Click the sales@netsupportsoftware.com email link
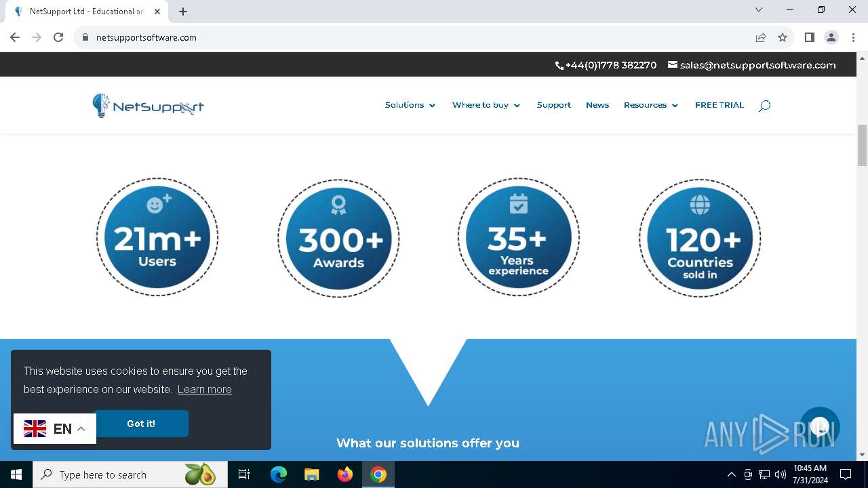This screenshot has height=488, width=868. tap(751, 65)
